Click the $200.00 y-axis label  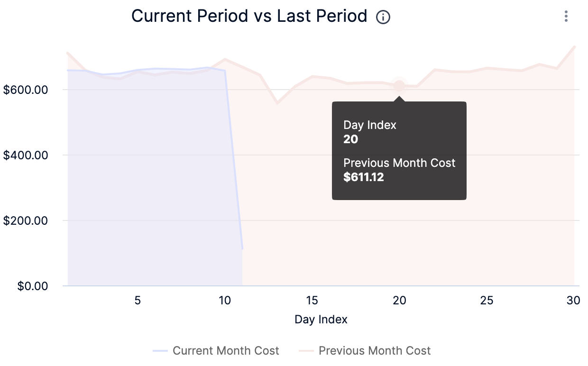click(x=26, y=220)
